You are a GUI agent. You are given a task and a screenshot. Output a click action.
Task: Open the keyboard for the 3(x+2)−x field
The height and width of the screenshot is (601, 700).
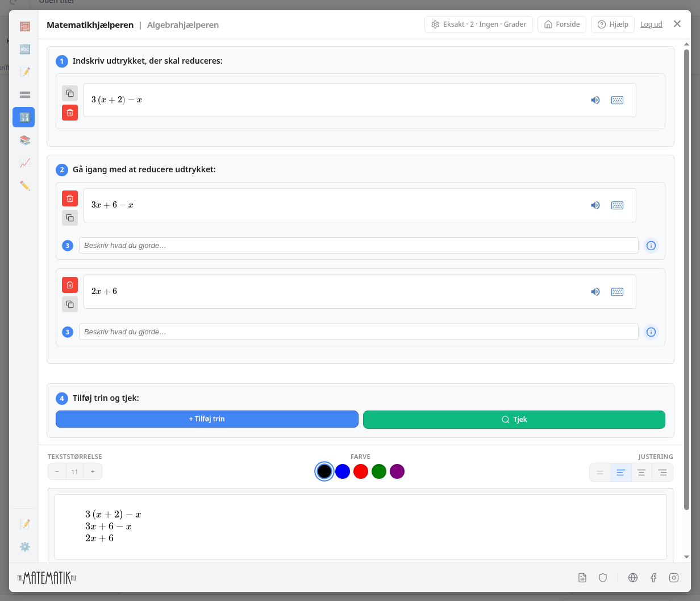pyautogui.click(x=617, y=100)
